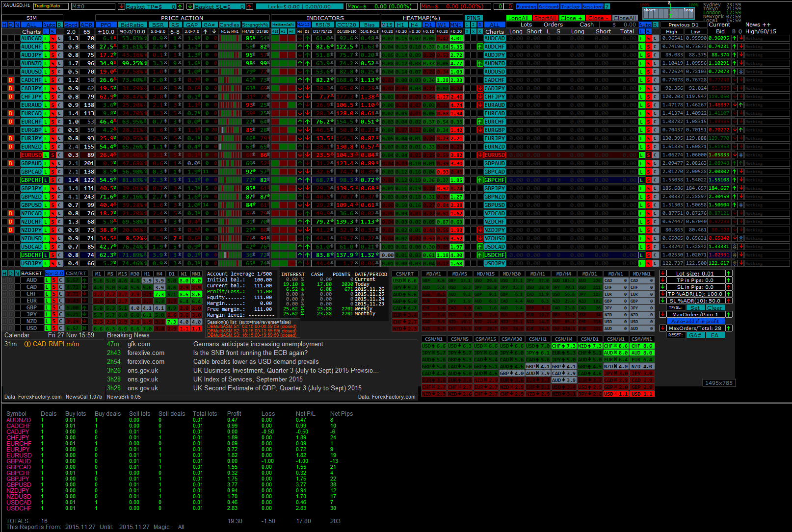Image resolution: width=792 pixels, height=532 pixels.
Task: Click the LongAll button
Action: coord(518,18)
